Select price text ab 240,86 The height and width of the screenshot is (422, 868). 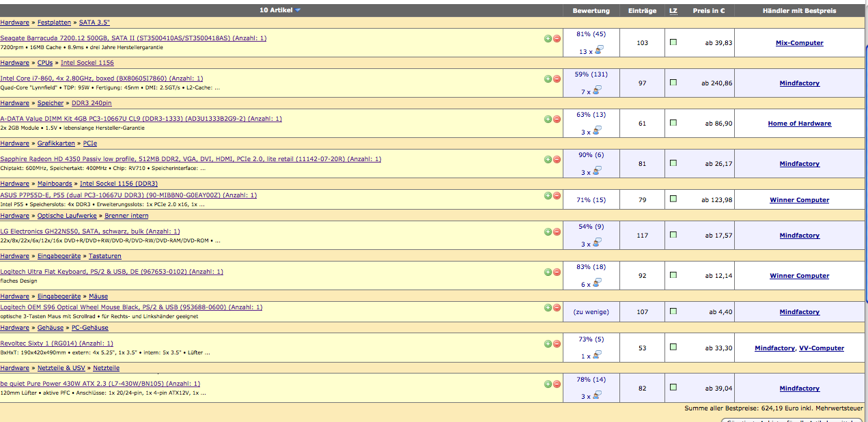click(x=717, y=83)
